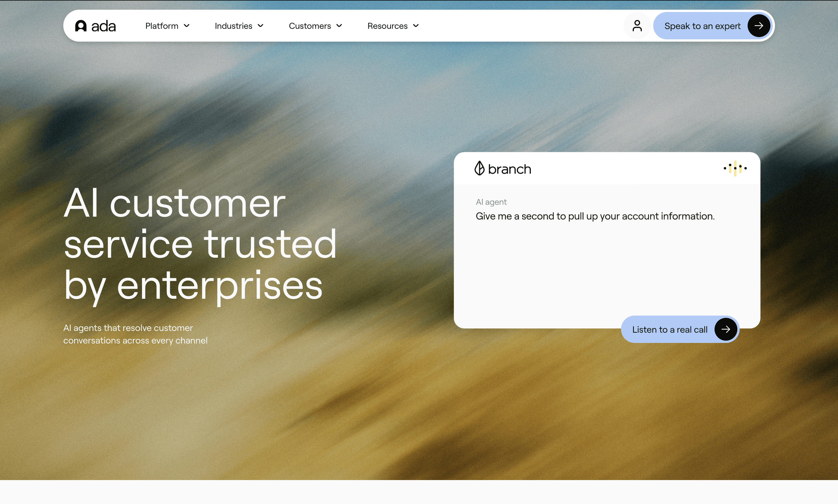The width and height of the screenshot is (838, 504).
Task: Click the AI agent message text
Action: click(595, 216)
